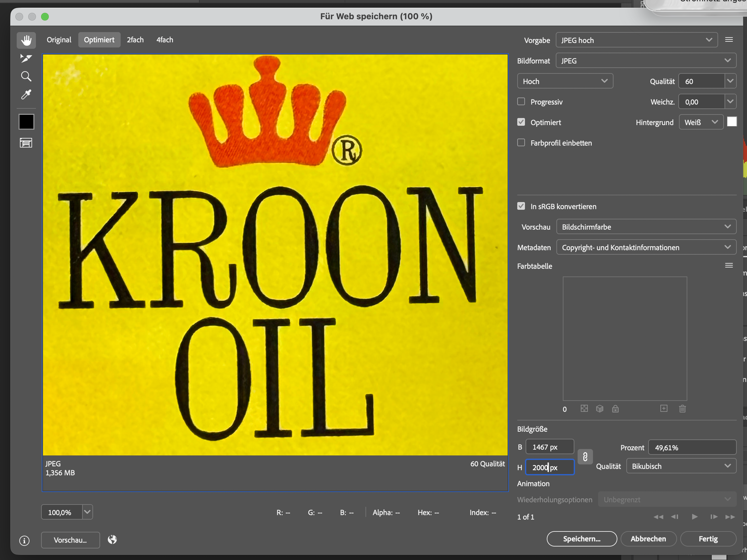Image resolution: width=747 pixels, height=560 pixels.
Task: Open the Metadaten dropdown
Action: tap(646, 247)
